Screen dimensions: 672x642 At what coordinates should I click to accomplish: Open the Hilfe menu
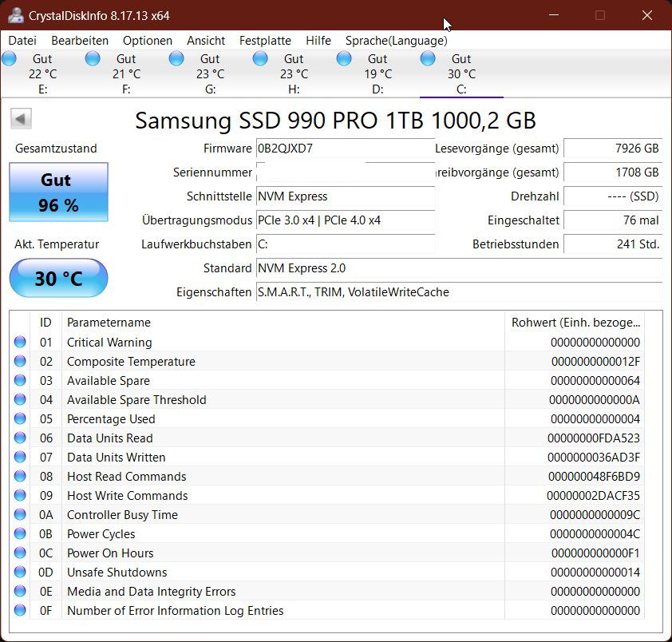[318, 40]
